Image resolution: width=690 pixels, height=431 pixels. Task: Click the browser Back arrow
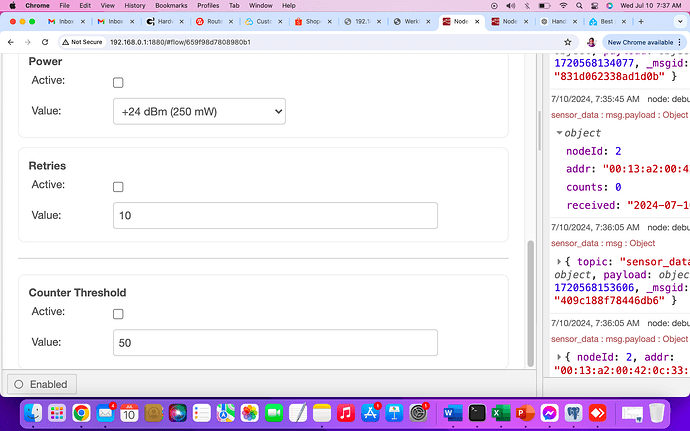(12, 42)
